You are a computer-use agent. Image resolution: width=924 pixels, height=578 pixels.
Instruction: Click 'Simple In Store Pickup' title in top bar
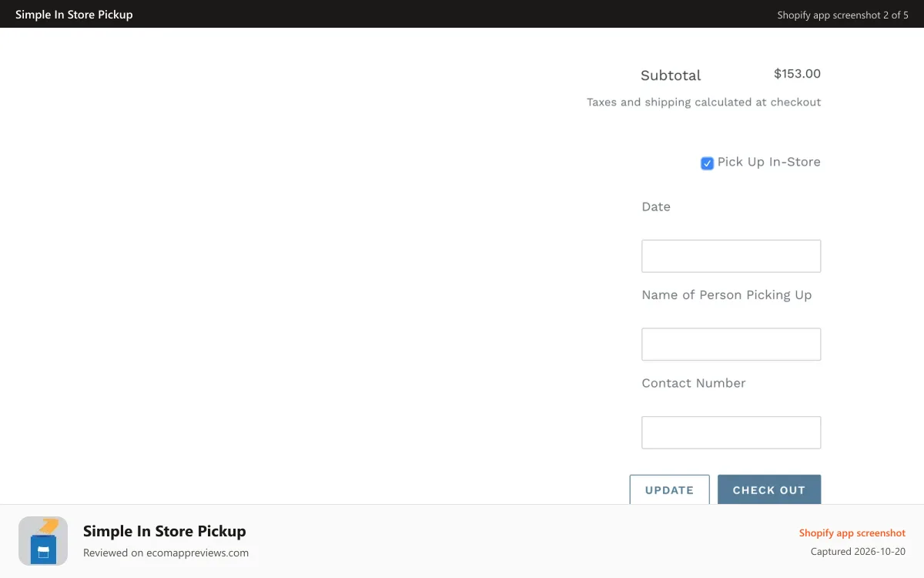pyautogui.click(x=74, y=15)
